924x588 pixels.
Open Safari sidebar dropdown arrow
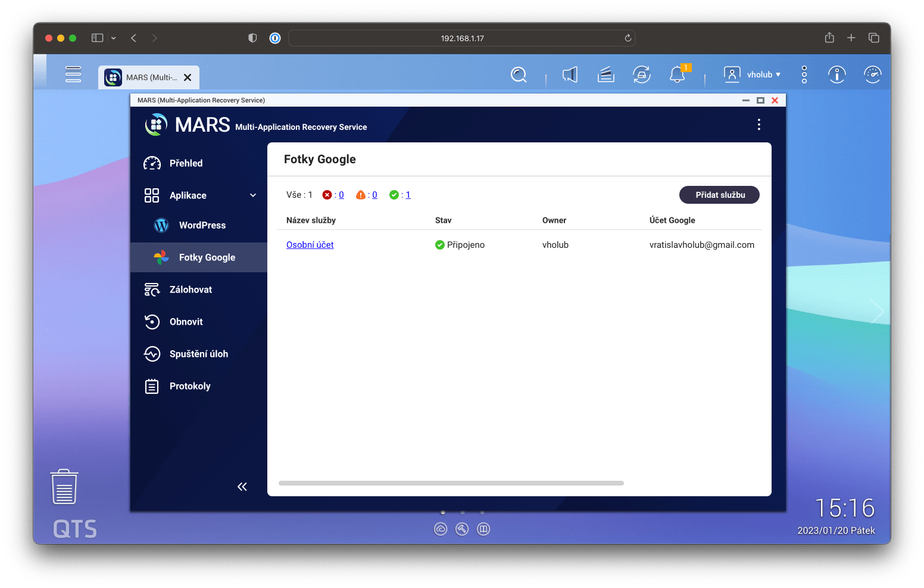pyautogui.click(x=113, y=38)
